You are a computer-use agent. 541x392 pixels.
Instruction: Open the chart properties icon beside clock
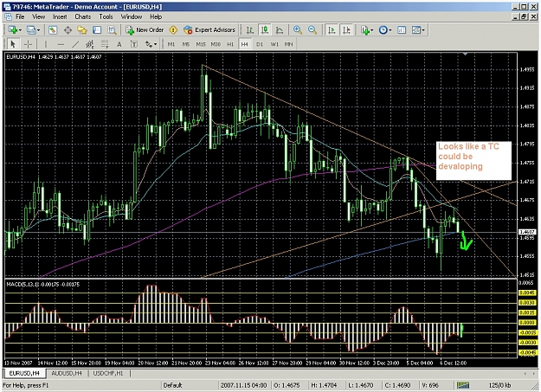point(402,30)
